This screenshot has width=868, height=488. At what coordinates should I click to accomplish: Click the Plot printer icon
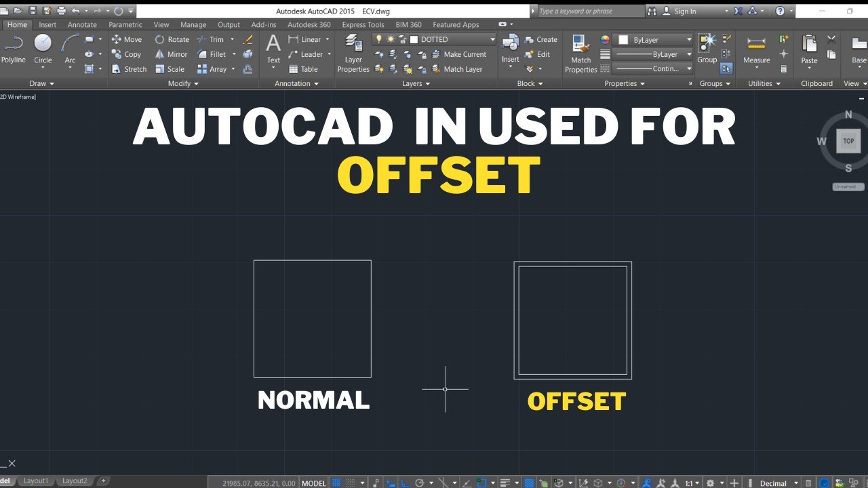coord(62,11)
